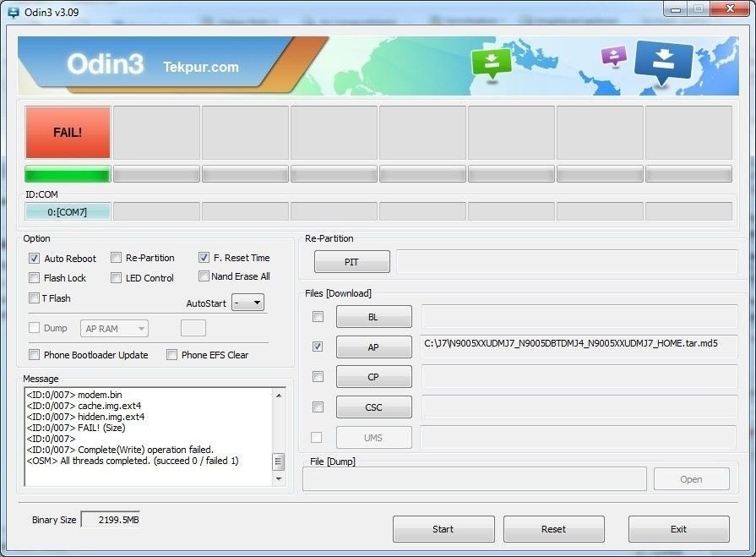
Task: Exit the Odin3 application
Action: point(679,529)
